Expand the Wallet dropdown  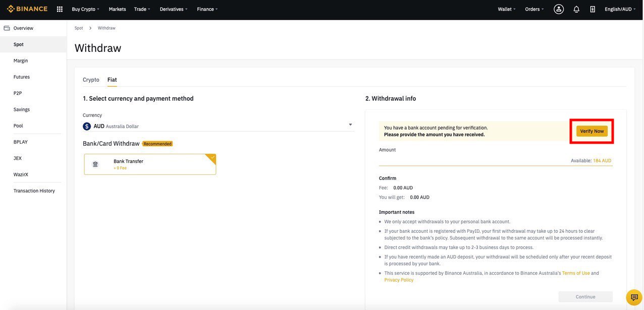tap(507, 9)
